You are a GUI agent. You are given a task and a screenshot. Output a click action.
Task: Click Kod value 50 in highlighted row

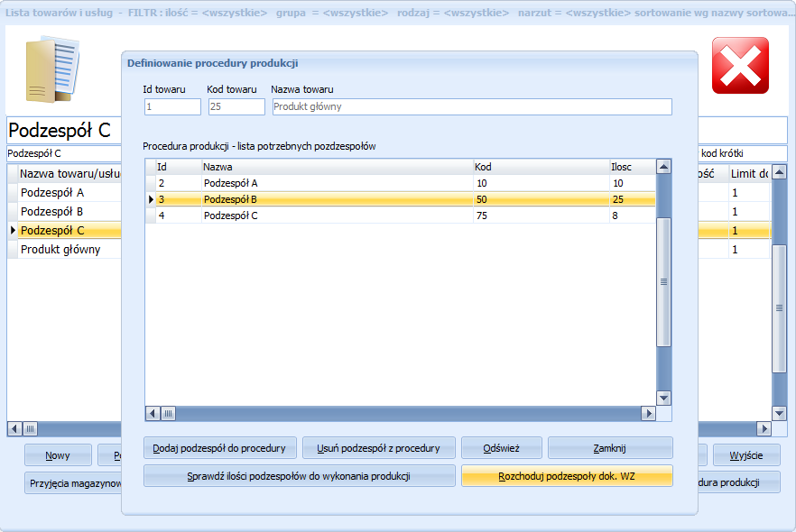point(482,199)
